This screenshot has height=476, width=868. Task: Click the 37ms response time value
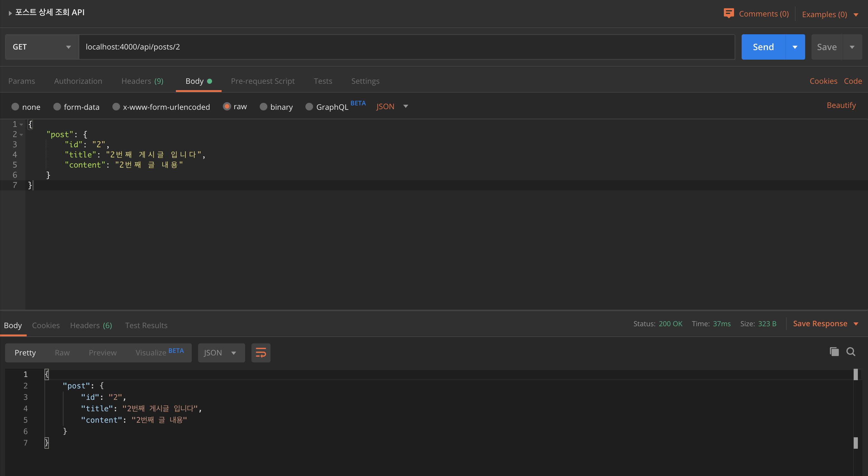tap(721, 324)
